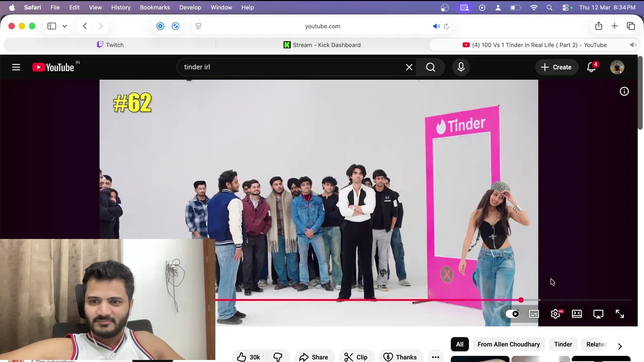Toggle subtitles with the captions button
The height and width of the screenshot is (362, 644).
tap(534, 314)
